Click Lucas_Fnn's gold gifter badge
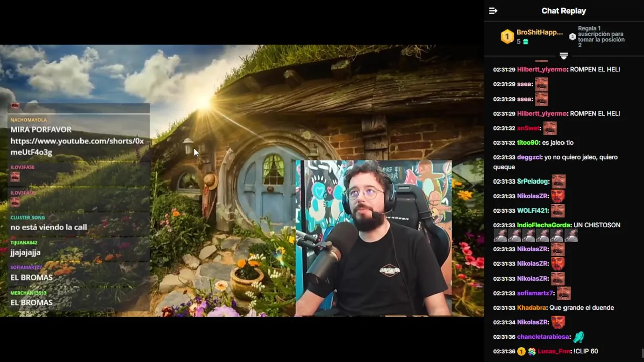 (521, 351)
